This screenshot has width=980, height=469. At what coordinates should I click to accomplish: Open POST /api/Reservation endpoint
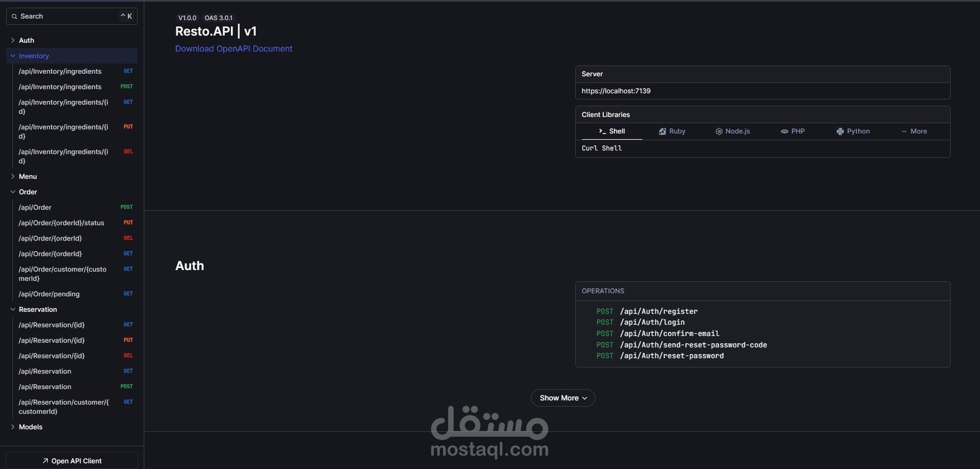click(x=75, y=387)
